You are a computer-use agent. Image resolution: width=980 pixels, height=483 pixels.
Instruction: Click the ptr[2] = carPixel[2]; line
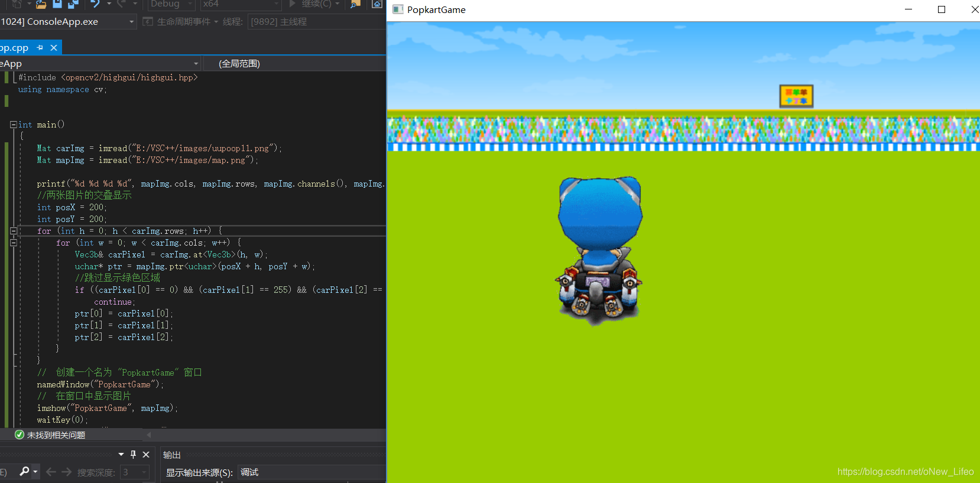(124, 337)
